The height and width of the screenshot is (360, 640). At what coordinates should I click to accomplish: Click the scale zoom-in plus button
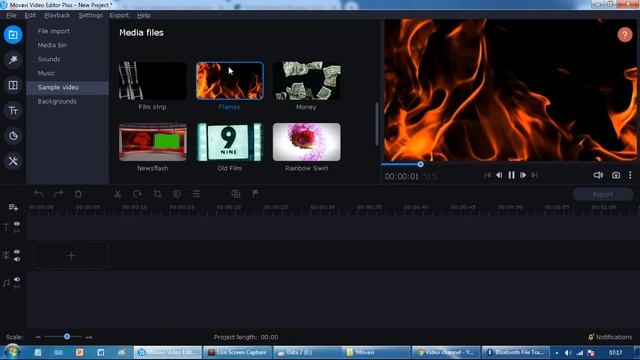(89, 337)
